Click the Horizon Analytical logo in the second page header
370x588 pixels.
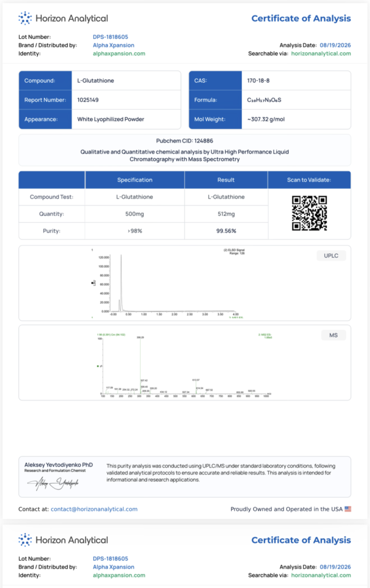63,540
